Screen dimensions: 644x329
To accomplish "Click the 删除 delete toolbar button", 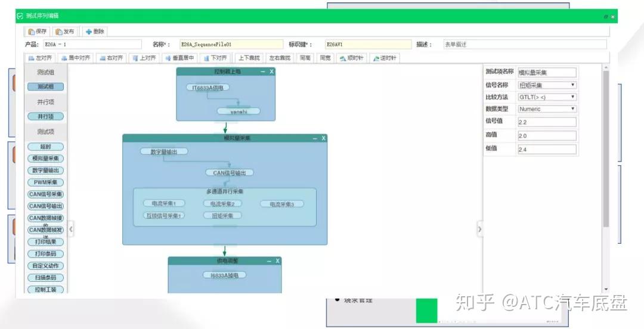I will pos(95,31).
